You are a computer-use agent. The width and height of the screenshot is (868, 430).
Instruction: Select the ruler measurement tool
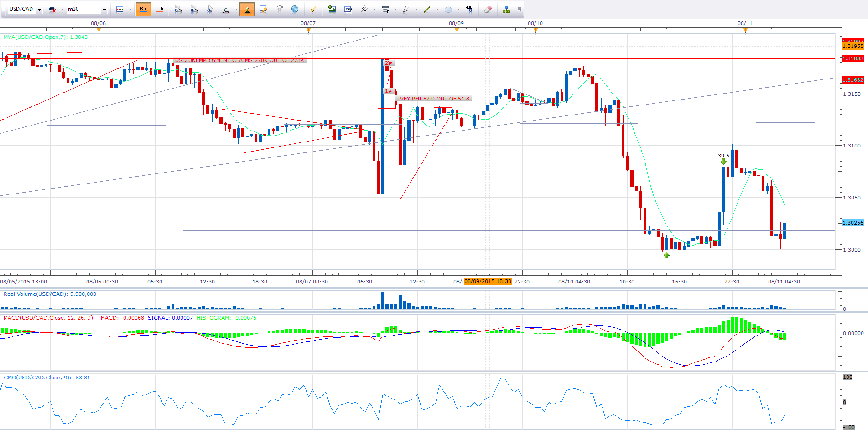coord(313,9)
